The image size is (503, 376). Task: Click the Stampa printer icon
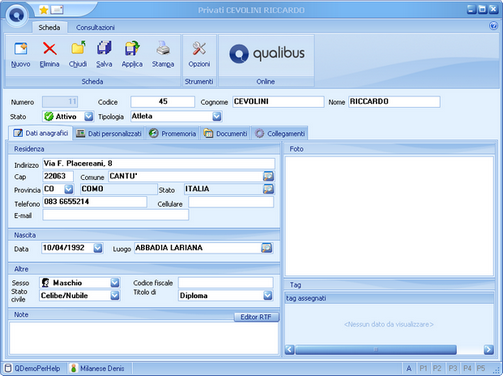click(x=163, y=48)
